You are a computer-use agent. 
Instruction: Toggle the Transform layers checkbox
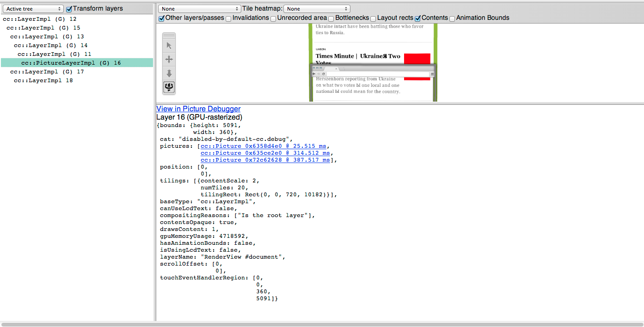point(69,9)
